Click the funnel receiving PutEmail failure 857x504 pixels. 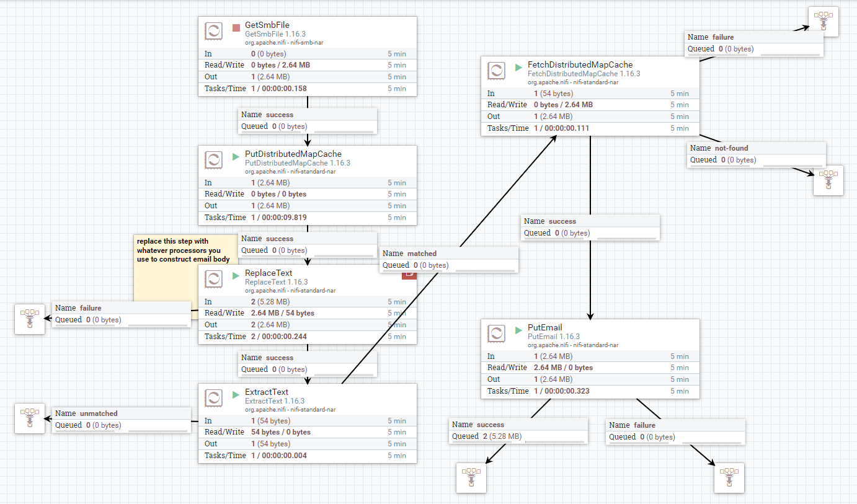point(729,478)
